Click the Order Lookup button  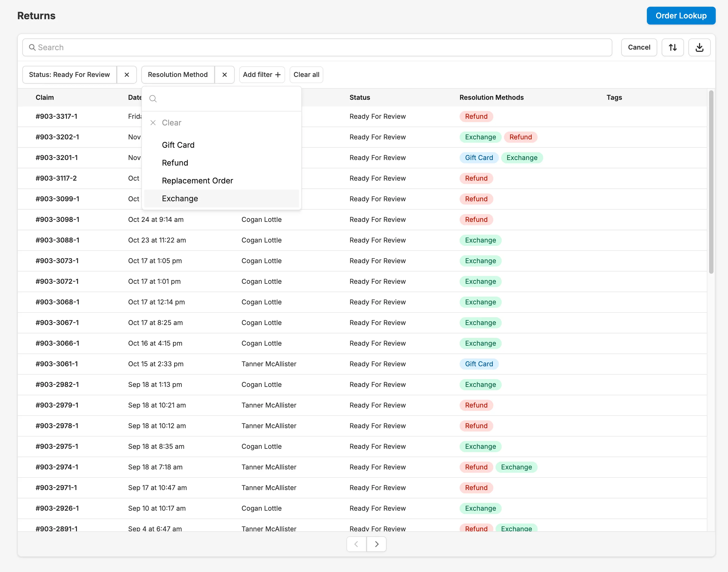click(x=681, y=15)
